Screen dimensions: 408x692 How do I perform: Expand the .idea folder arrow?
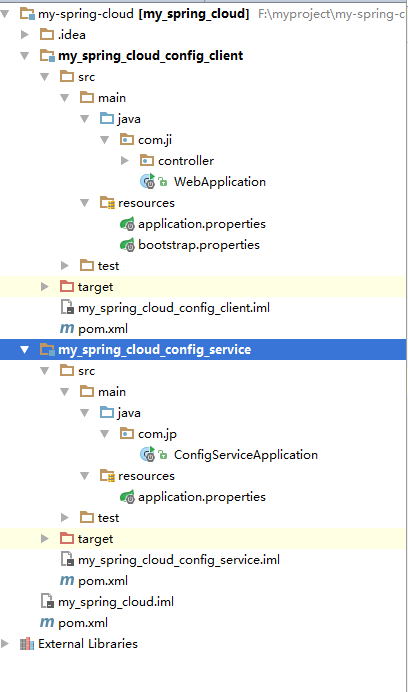click(25, 34)
